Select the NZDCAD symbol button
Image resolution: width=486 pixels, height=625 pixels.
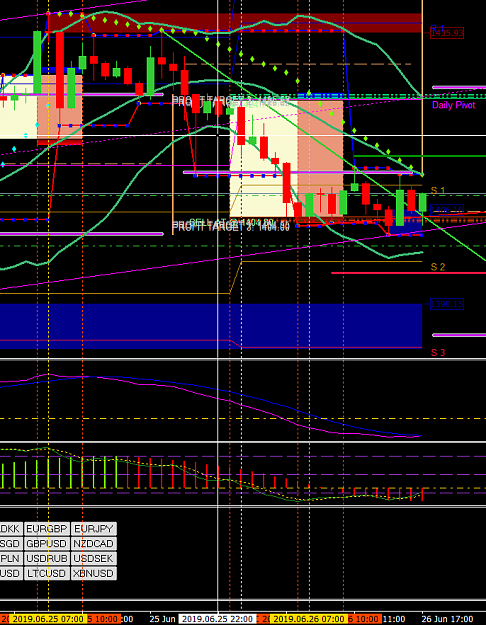click(x=94, y=544)
